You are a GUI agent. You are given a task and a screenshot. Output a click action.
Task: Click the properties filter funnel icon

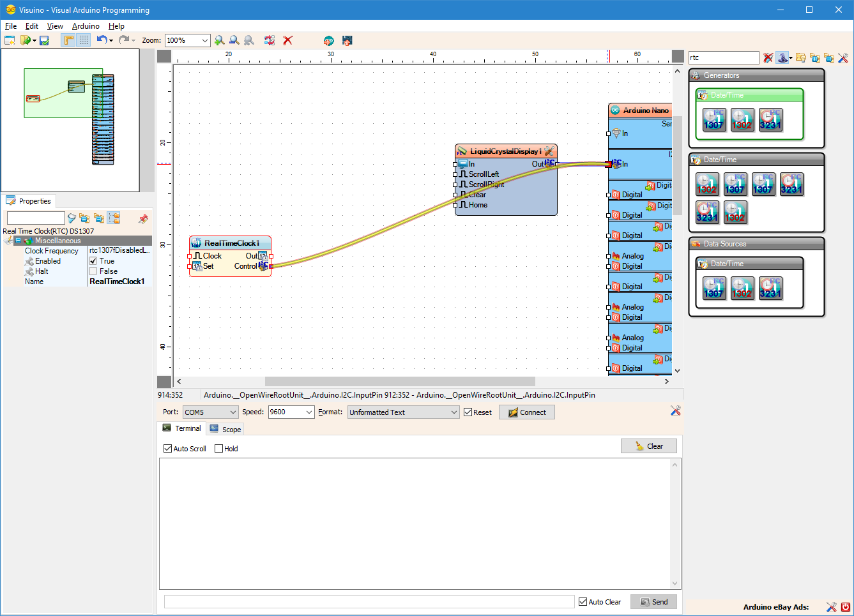(x=72, y=218)
